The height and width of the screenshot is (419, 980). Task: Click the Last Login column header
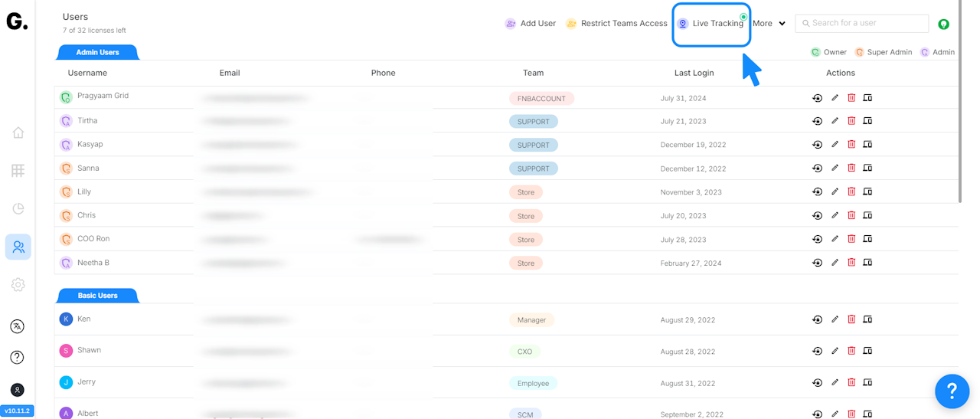tap(694, 73)
